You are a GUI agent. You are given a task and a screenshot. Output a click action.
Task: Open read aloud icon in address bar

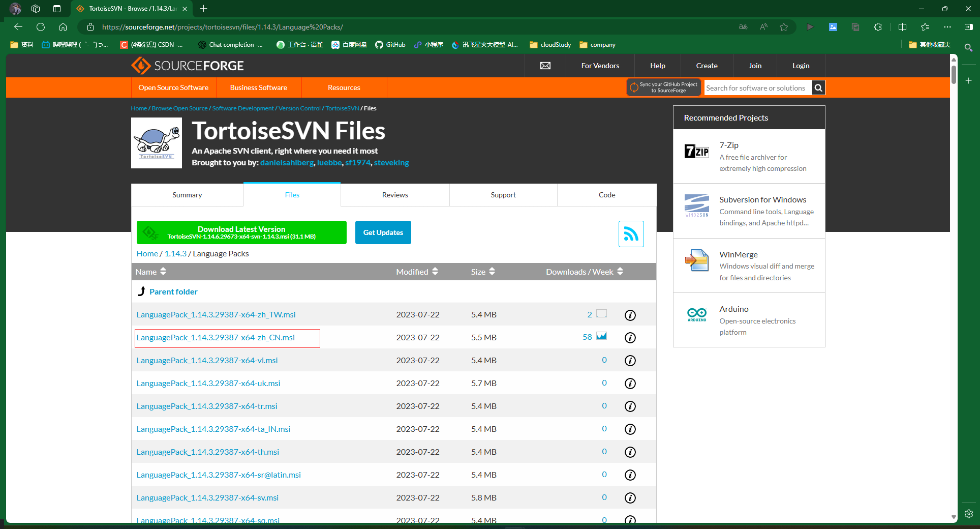763,27
